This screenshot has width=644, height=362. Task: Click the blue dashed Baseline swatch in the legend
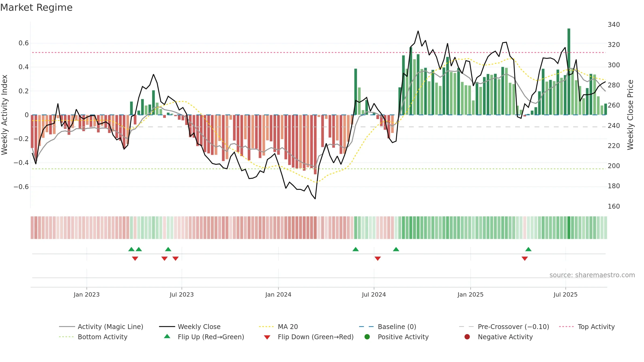click(366, 327)
